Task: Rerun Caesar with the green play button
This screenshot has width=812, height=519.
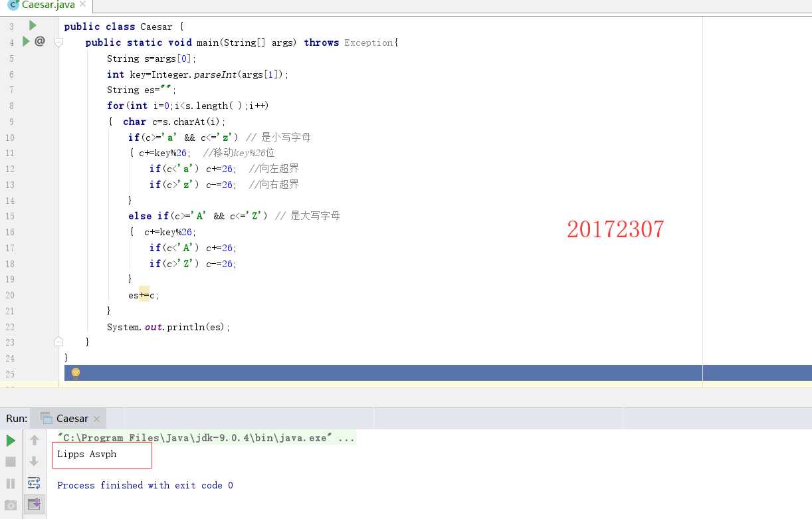Action: (11, 441)
